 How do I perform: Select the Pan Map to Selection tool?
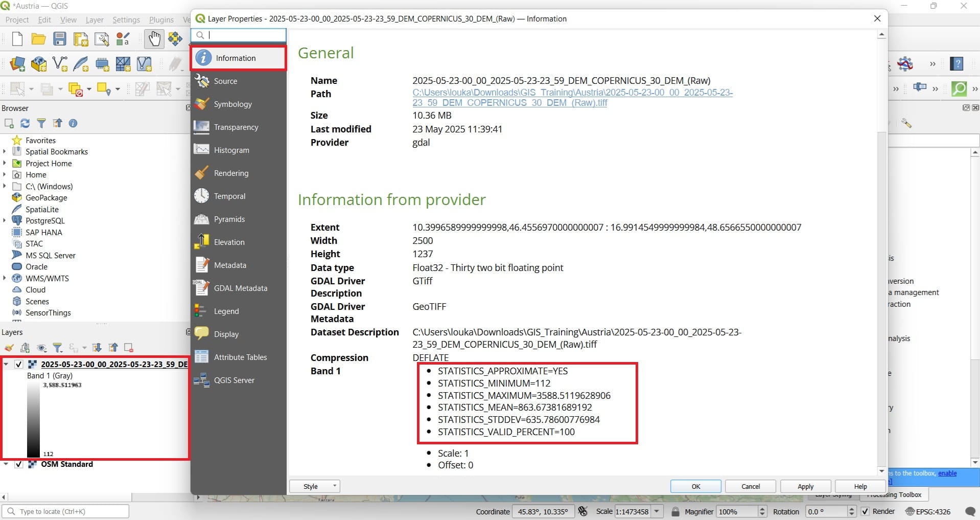(x=175, y=39)
